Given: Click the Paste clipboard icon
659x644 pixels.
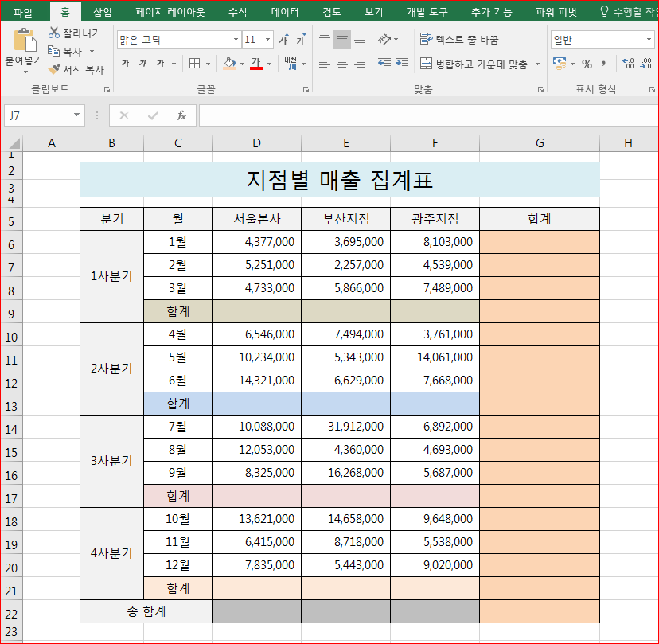Looking at the screenshot, I should click(25, 41).
